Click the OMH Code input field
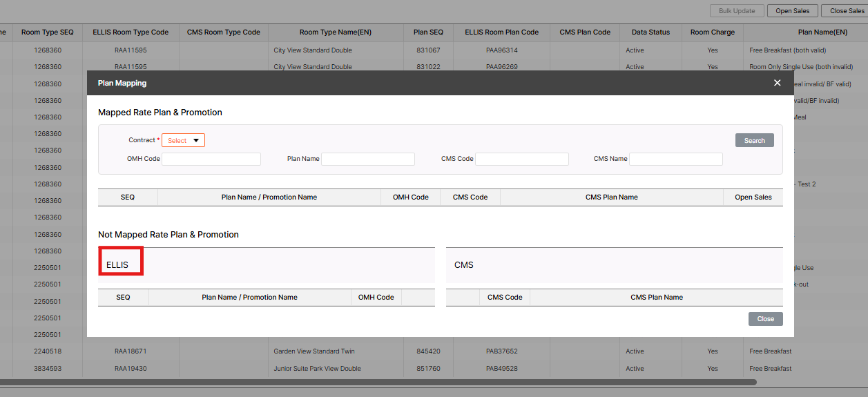The height and width of the screenshot is (397, 868). pos(211,159)
